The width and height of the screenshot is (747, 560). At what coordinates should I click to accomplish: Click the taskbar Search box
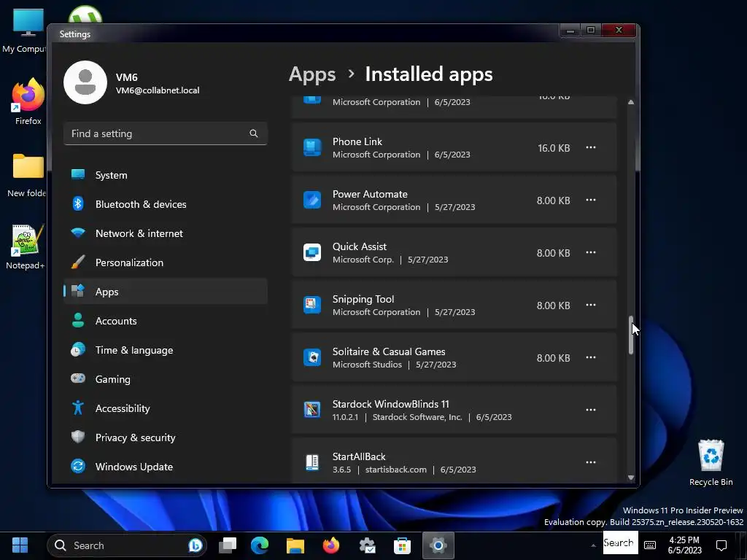pyautogui.click(x=127, y=545)
